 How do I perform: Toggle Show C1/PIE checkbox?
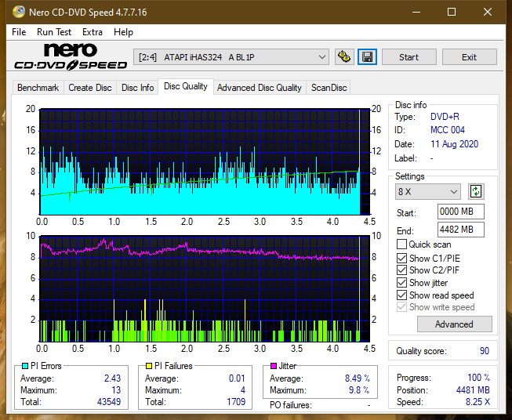pos(401,259)
